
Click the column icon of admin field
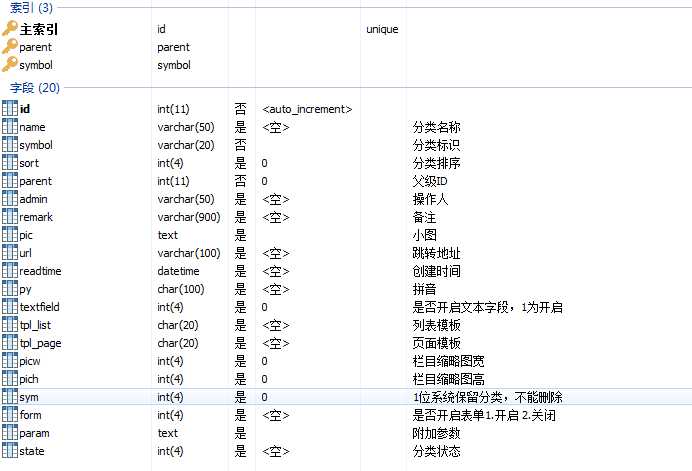click(x=10, y=199)
